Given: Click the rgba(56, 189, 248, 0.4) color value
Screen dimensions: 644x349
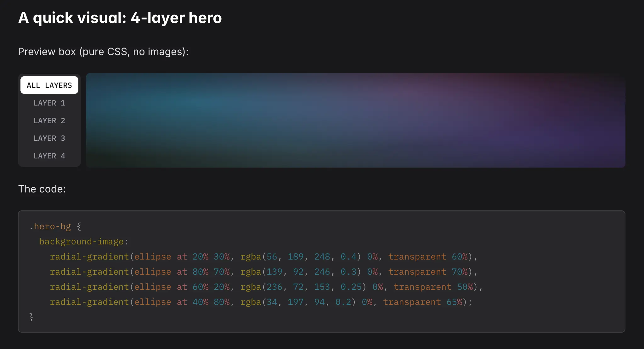Looking at the screenshot, I should pyautogui.click(x=301, y=256).
